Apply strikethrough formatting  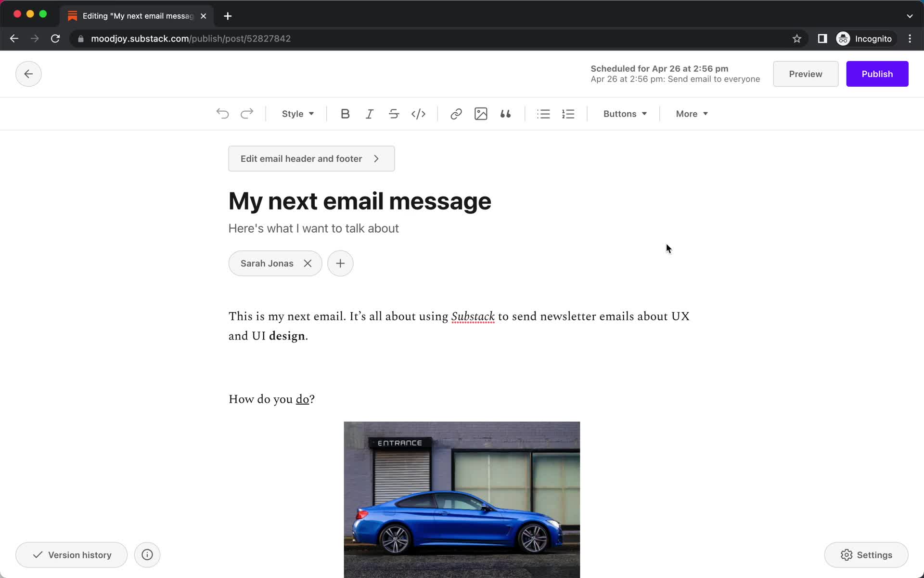coord(394,114)
